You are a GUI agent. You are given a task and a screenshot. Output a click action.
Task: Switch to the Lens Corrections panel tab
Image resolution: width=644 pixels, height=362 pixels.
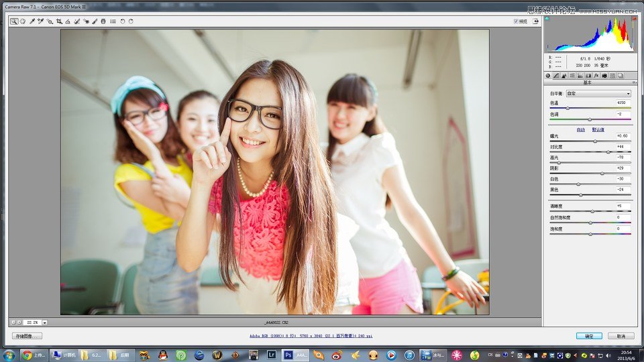(588, 76)
